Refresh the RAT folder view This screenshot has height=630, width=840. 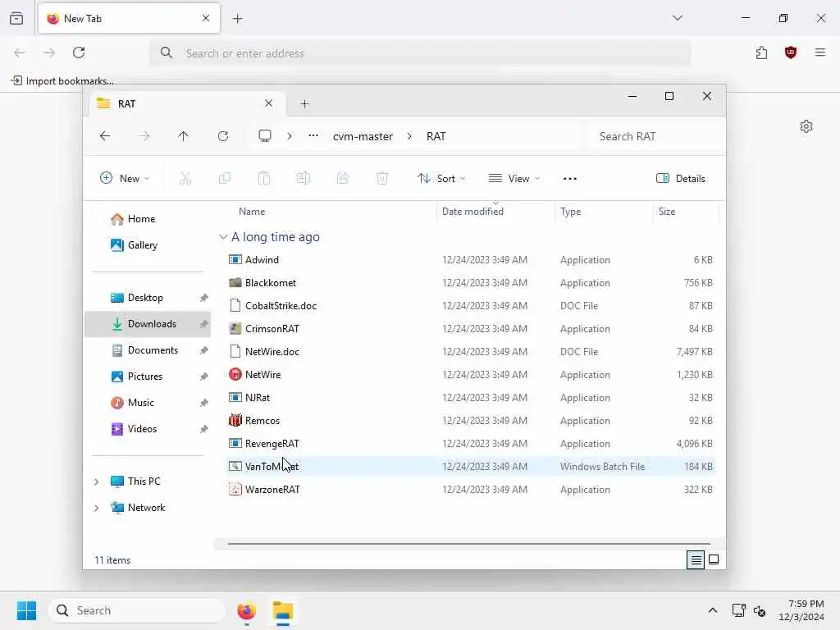click(223, 136)
